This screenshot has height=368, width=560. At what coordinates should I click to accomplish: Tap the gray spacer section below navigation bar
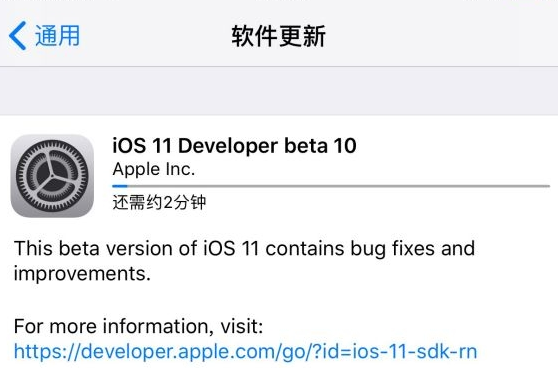click(279, 91)
